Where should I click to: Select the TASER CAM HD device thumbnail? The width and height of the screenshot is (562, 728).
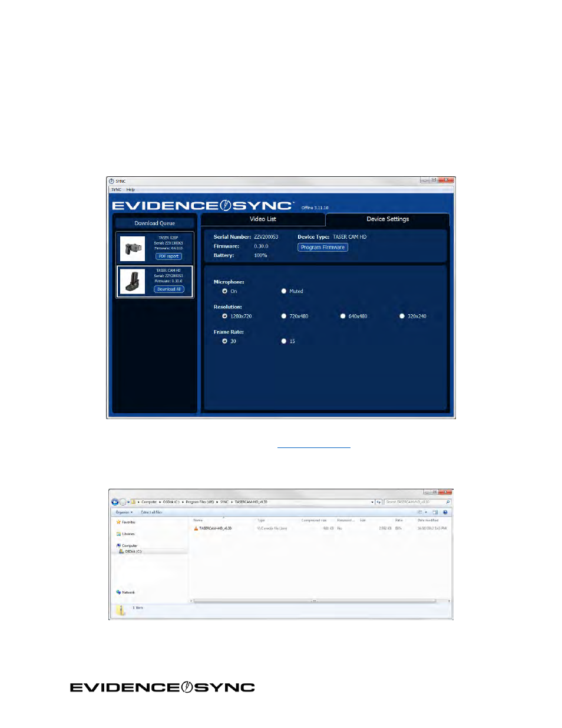click(133, 281)
